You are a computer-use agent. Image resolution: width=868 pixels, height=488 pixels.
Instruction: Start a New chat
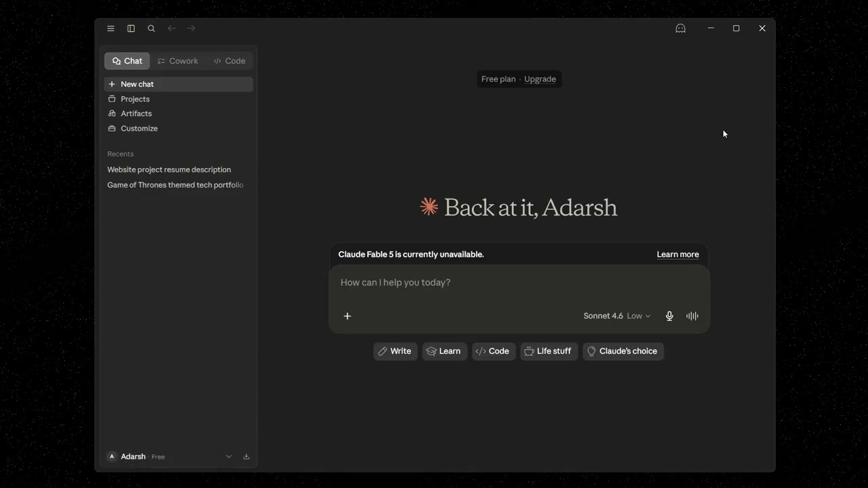[x=178, y=84]
